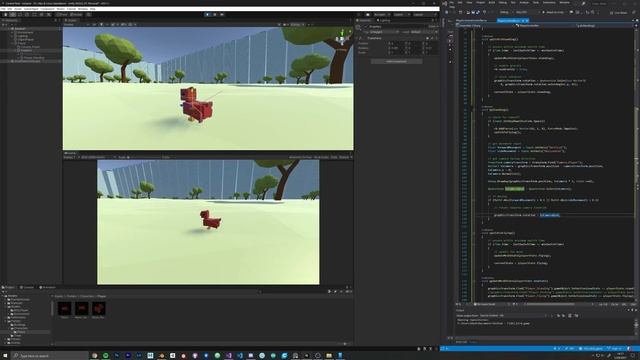The image size is (640, 360).
Task: Open the Scene view Gizmos dropdown
Action: point(296,24)
